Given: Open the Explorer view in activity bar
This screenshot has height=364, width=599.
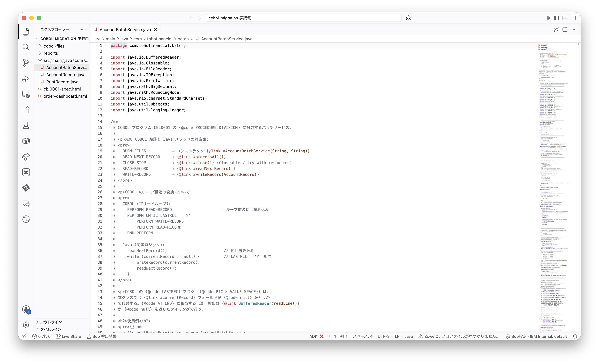Looking at the screenshot, I should point(26,32).
